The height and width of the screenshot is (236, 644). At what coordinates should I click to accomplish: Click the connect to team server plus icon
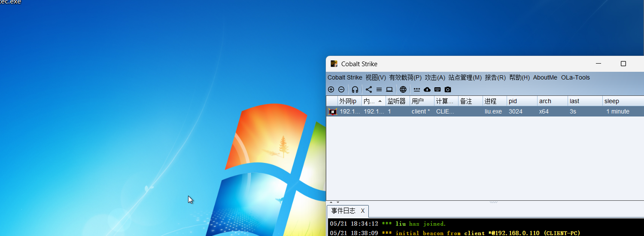point(331,89)
